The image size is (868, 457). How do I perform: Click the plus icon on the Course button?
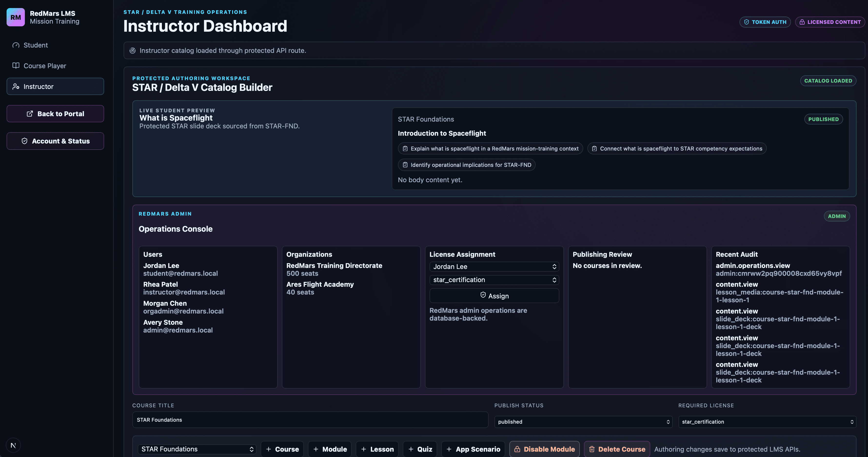268,449
